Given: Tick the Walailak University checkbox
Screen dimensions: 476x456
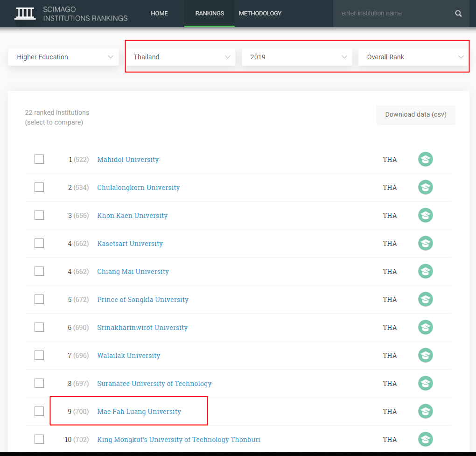Looking at the screenshot, I should pyautogui.click(x=39, y=355).
